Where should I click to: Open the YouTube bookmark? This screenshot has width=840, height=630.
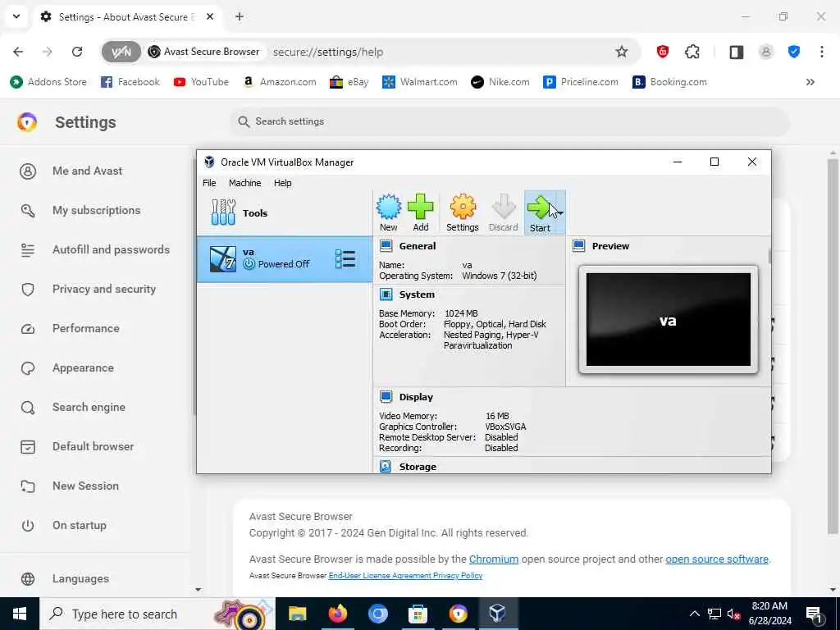[x=201, y=82]
